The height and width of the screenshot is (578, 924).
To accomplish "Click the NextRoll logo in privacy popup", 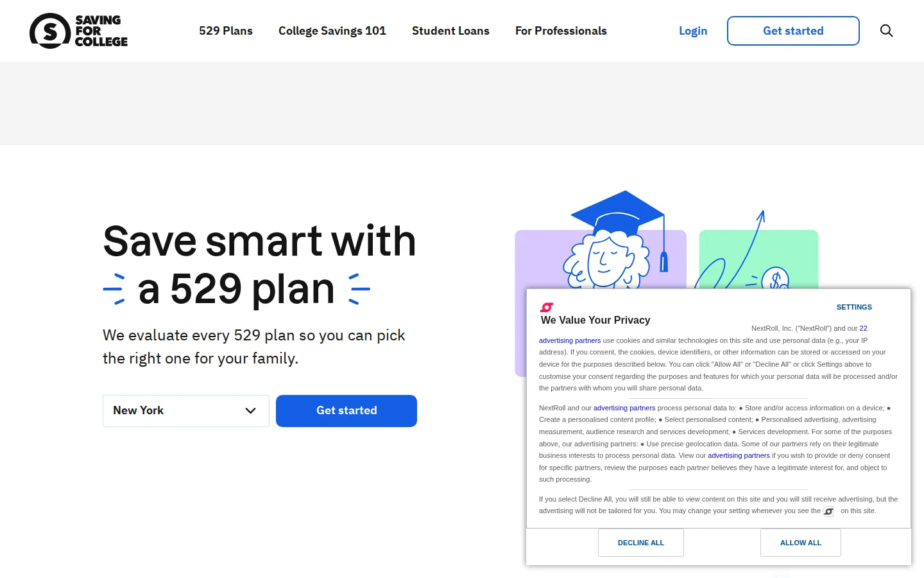I will click(x=547, y=307).
